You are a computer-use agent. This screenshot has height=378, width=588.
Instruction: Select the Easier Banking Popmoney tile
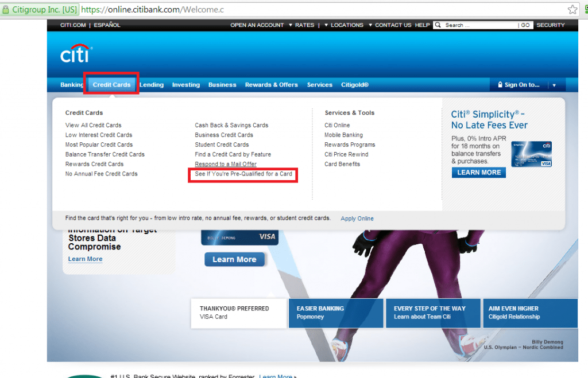pos(335,313)
